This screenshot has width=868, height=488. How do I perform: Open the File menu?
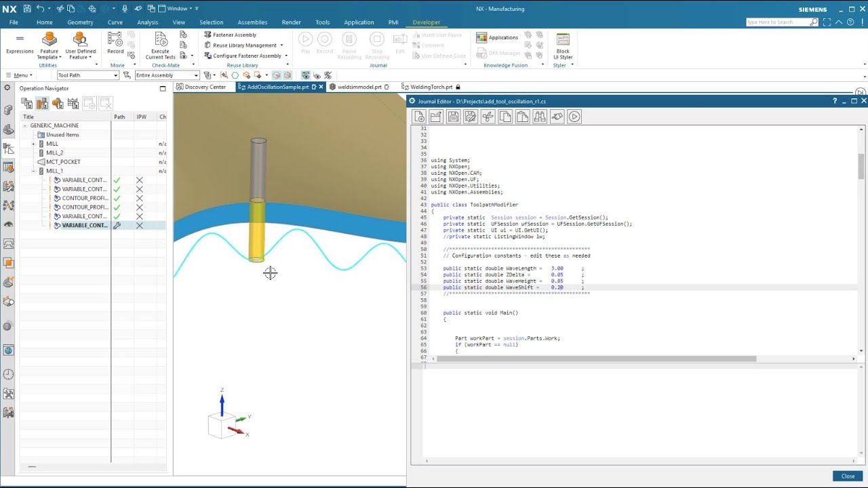tap(14, 22)
